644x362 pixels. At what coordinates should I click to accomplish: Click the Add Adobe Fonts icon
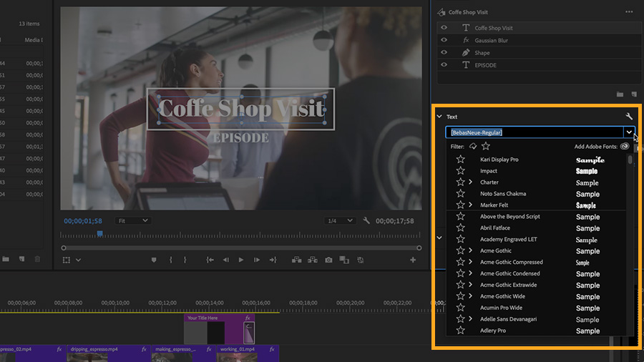[x=624, y=146]
